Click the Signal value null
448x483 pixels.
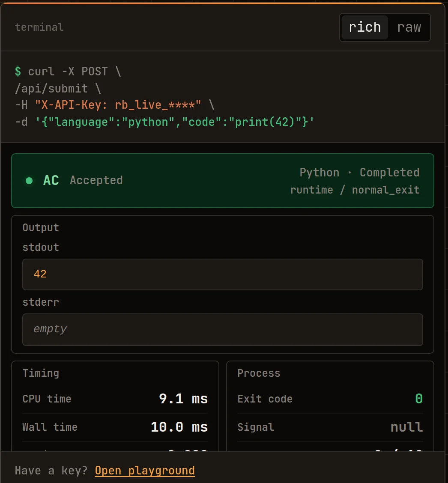[x=407, y=427]
